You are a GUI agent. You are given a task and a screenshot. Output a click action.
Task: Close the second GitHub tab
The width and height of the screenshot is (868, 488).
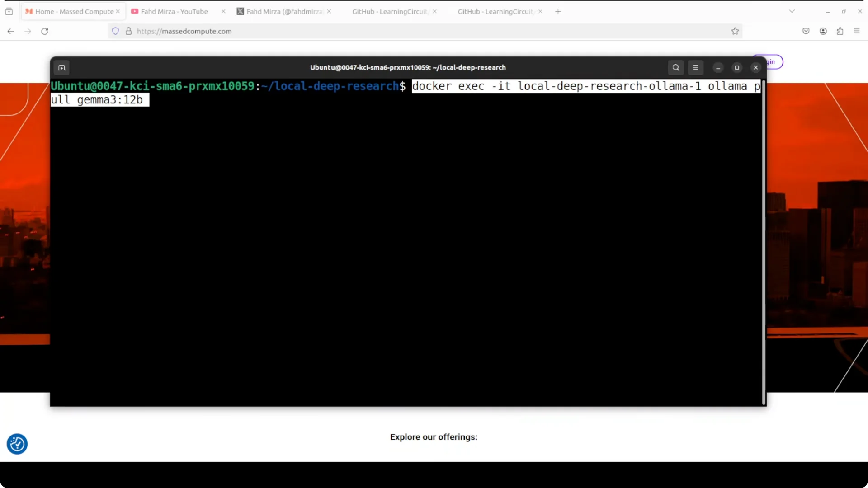[540, 12]
